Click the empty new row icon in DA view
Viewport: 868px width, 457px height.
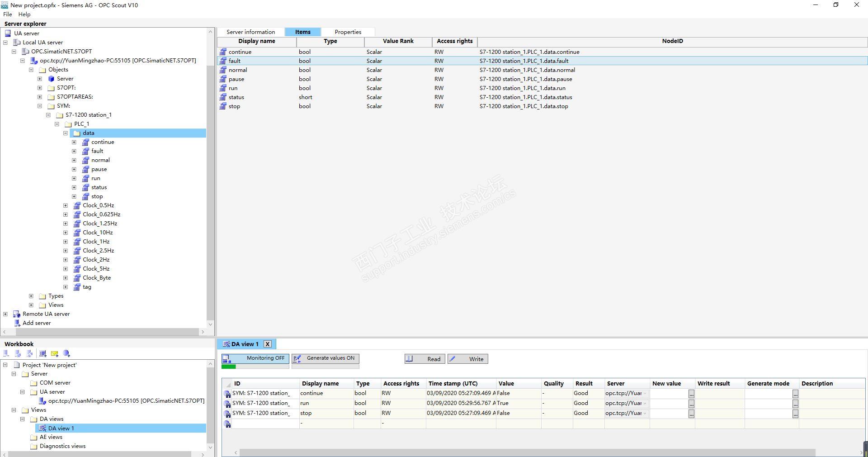(x=227, y=424)
